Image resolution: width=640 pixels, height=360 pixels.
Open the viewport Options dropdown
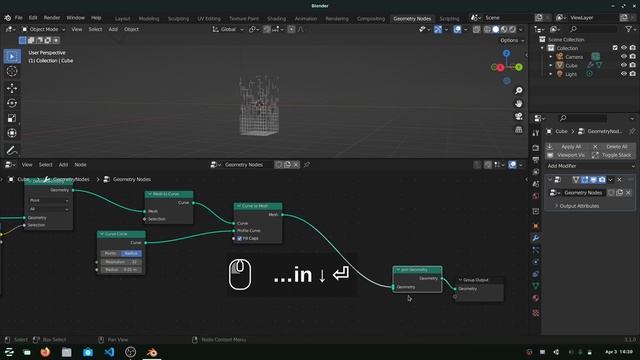click(x=512, y=40)
